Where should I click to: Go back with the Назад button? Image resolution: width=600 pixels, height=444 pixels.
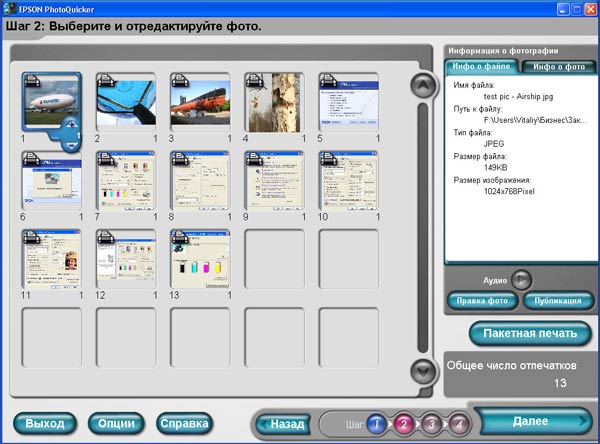(x=287, y=423)
